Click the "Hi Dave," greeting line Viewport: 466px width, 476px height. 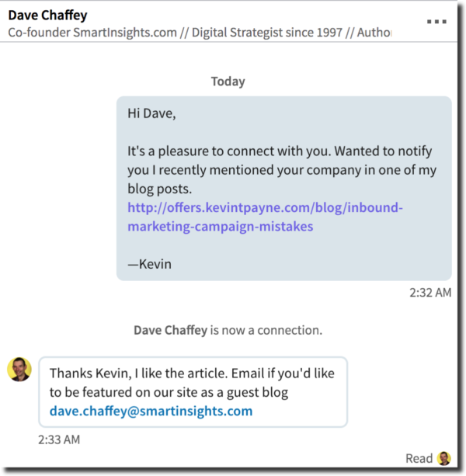tap(152, 113)
